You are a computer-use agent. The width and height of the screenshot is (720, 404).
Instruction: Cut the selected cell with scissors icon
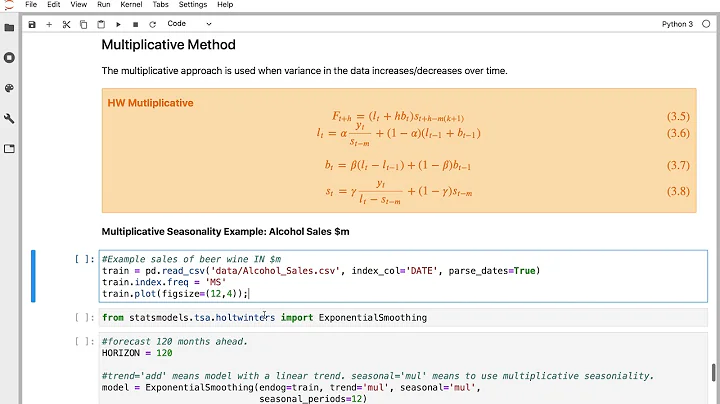click(x=66, y=24)
